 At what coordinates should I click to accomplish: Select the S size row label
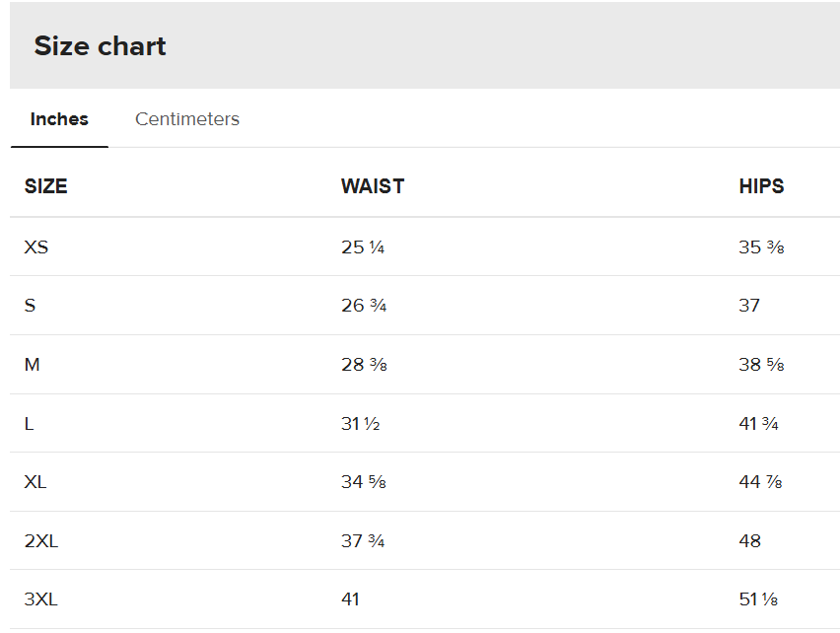(x=30, y=306)
